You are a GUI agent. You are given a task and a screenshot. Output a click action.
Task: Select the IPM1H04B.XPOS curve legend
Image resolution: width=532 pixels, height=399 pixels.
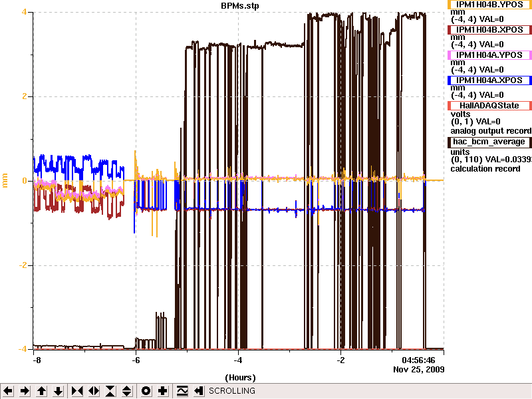[x=489, y=30]
